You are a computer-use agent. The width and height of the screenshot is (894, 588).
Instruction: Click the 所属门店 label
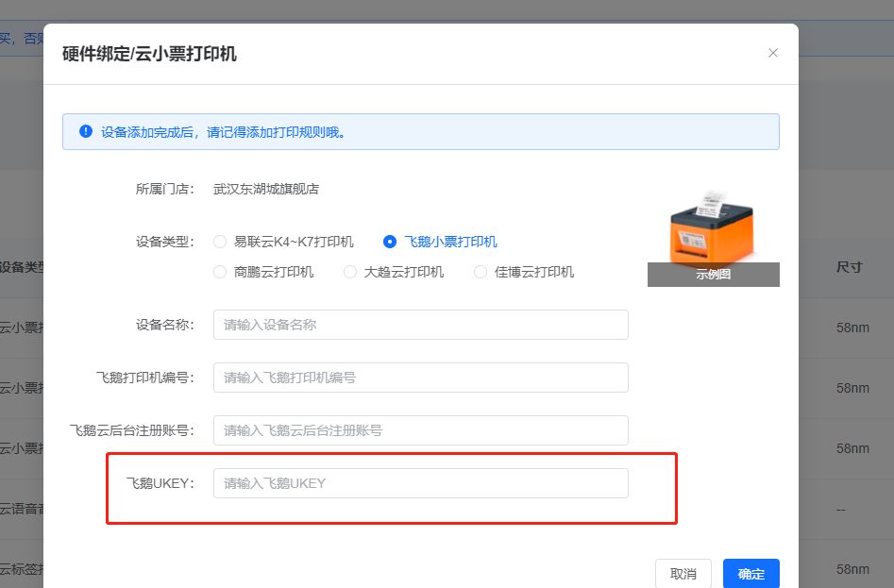click(x=165, y=189)
